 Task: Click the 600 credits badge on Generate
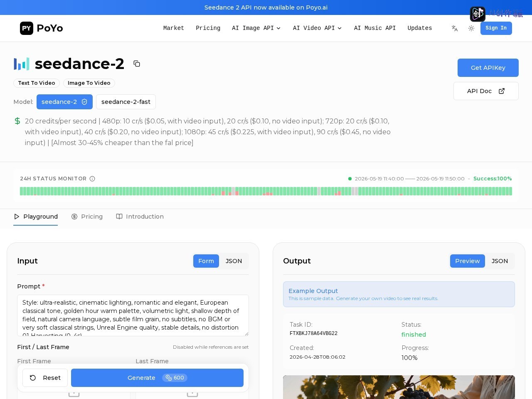click(175, 378)
